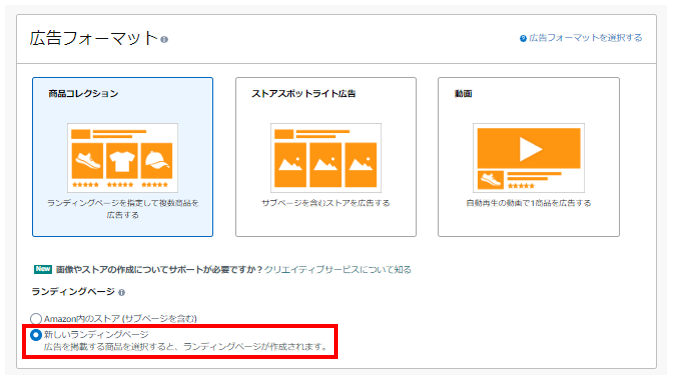Click the info icon beside 広告フォーマット heading
Viewport: 673px width, 380px height.
point(164,40)
